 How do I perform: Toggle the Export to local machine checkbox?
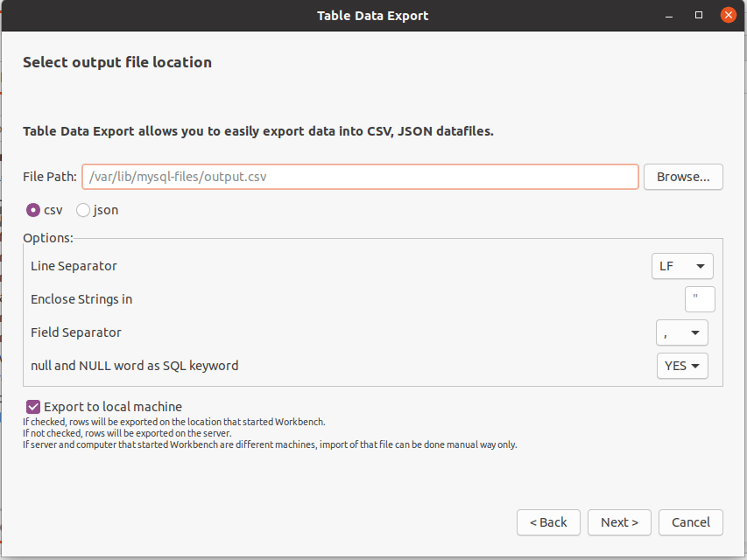(x=33, y=406)
